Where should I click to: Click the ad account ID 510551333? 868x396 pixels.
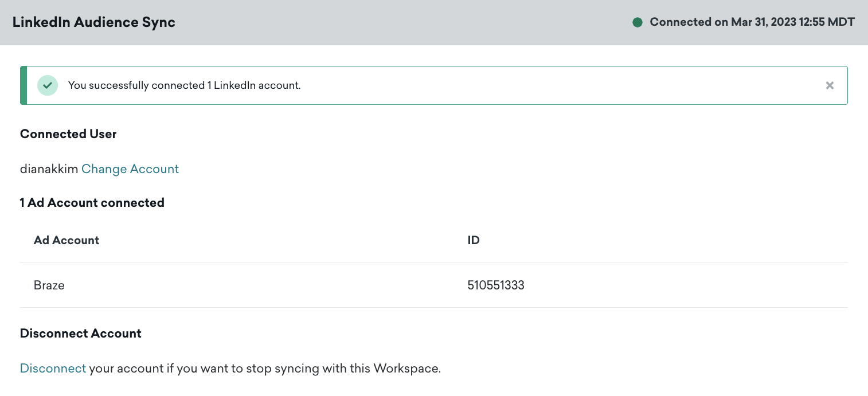point(496,285)
